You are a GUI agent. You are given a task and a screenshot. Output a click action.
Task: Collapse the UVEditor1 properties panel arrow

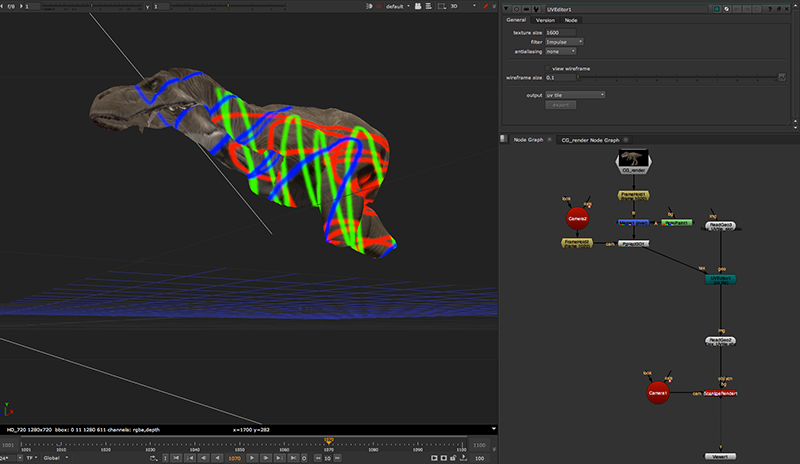[x=507, y=7]
